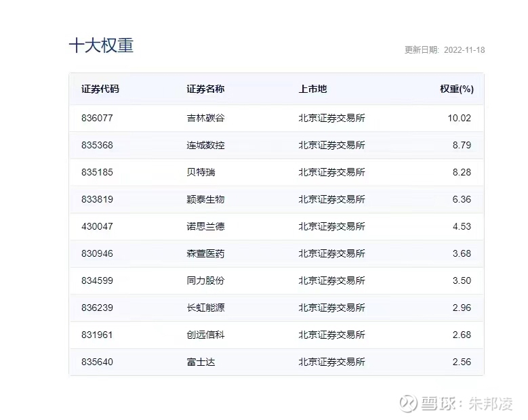Click the 上市地 column header
The width and height of the screenshot is (528, 420).
pos(312,89)
